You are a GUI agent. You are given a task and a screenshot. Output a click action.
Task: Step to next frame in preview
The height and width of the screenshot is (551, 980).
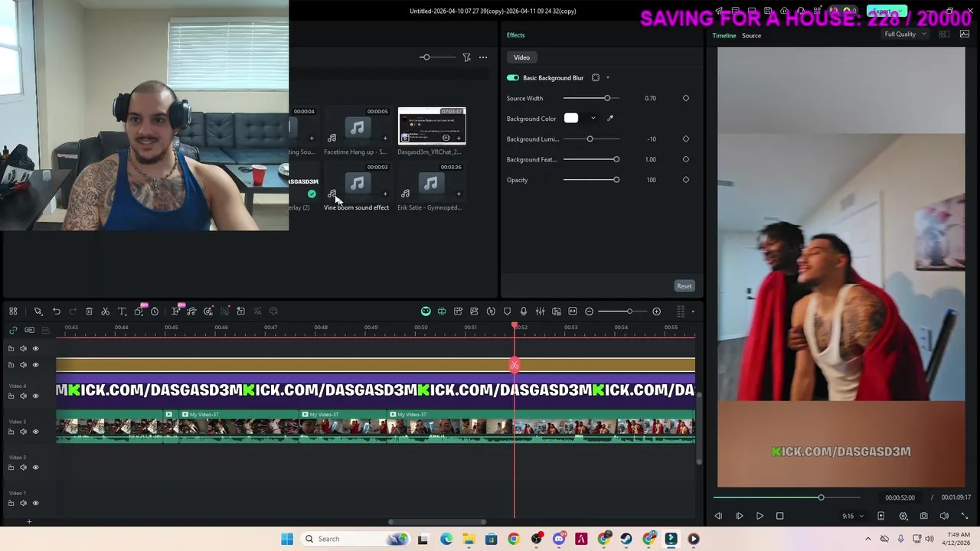(x=739, y=516)
